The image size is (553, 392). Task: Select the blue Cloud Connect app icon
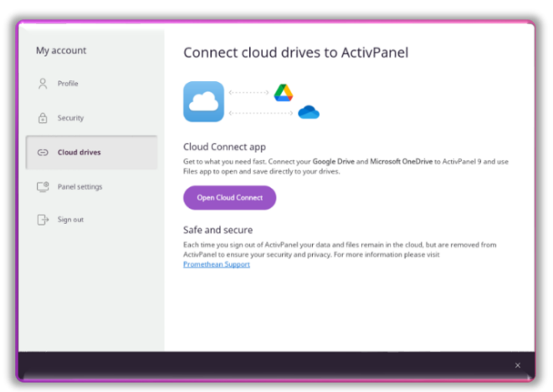tap(203, 102)
